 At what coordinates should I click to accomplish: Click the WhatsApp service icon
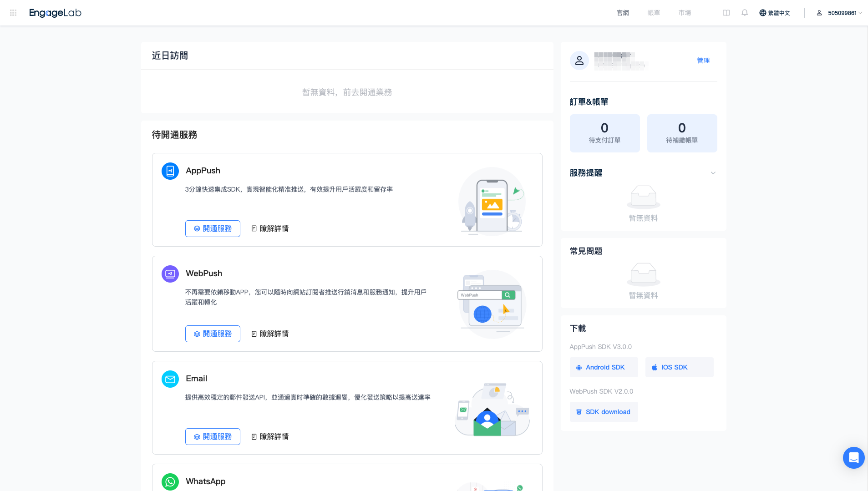(170, 482)
